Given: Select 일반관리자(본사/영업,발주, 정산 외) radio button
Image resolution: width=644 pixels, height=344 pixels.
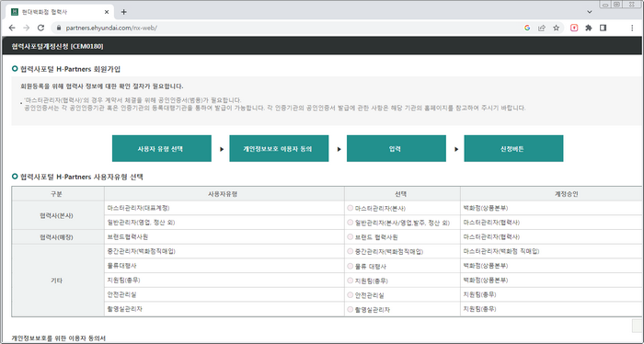Looking at the screenshot, I should [350, 223].
